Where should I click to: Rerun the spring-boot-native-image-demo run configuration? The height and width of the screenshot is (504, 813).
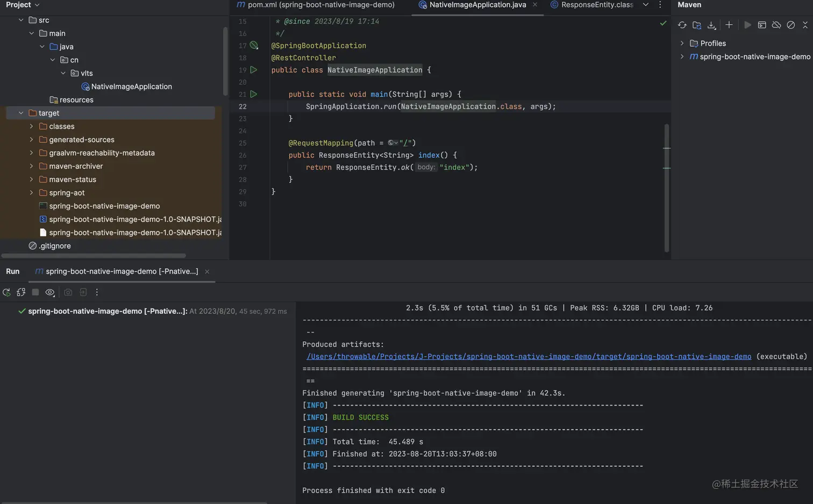pyautogui.click(x=6, y=292)
